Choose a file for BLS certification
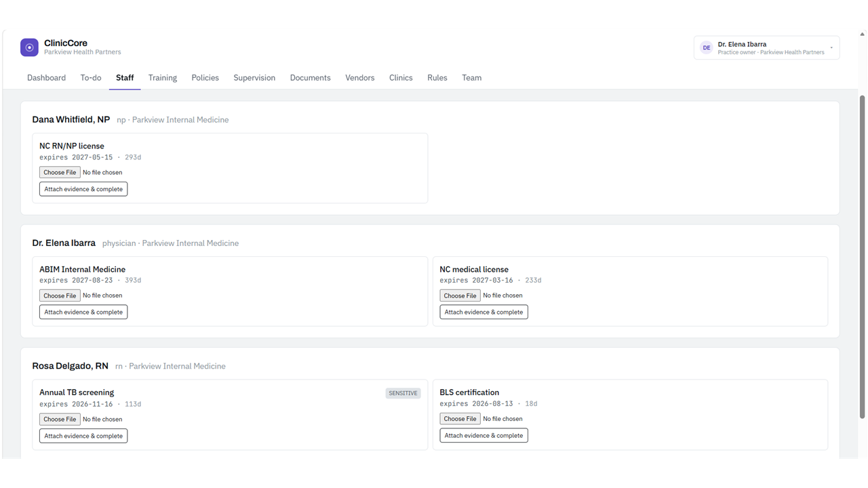The image size is (868, 488). 460,419
